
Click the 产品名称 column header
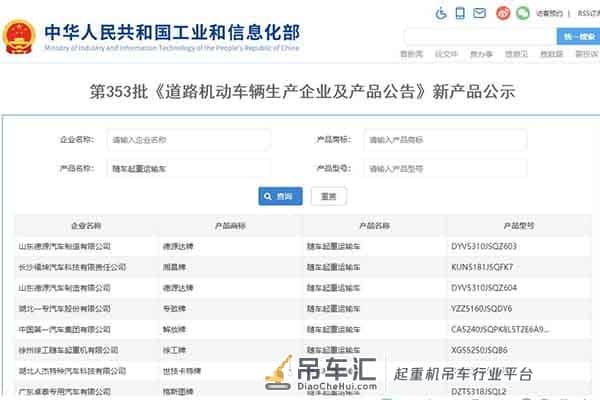coord(374,226)
